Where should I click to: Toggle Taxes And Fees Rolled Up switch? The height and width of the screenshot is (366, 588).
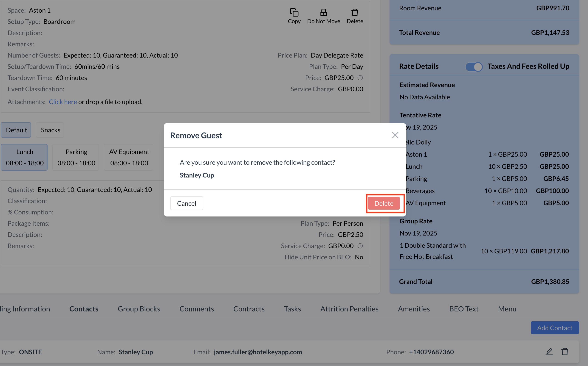[474, 67]
